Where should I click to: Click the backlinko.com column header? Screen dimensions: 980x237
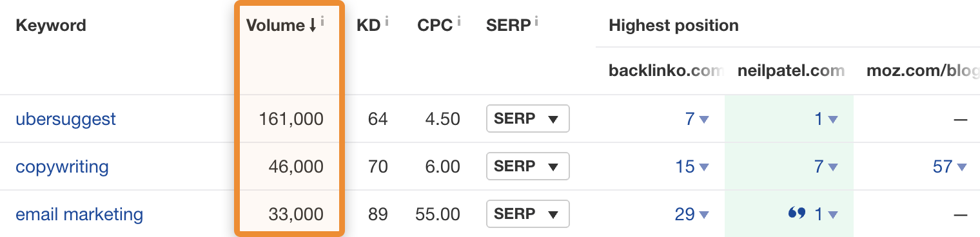pyautogui.click(x=665, y=71)
